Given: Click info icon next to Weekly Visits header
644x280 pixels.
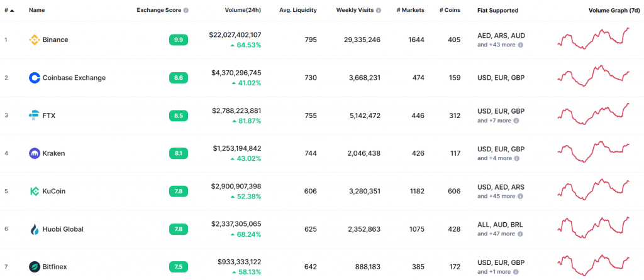Looking at the screenshot, I should pos(378,10).
